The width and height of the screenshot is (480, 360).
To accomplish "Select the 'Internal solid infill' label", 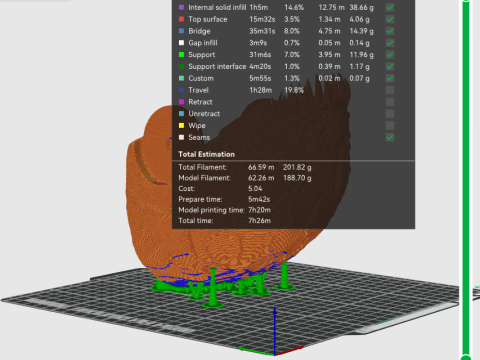I will (x=217, y=7).
